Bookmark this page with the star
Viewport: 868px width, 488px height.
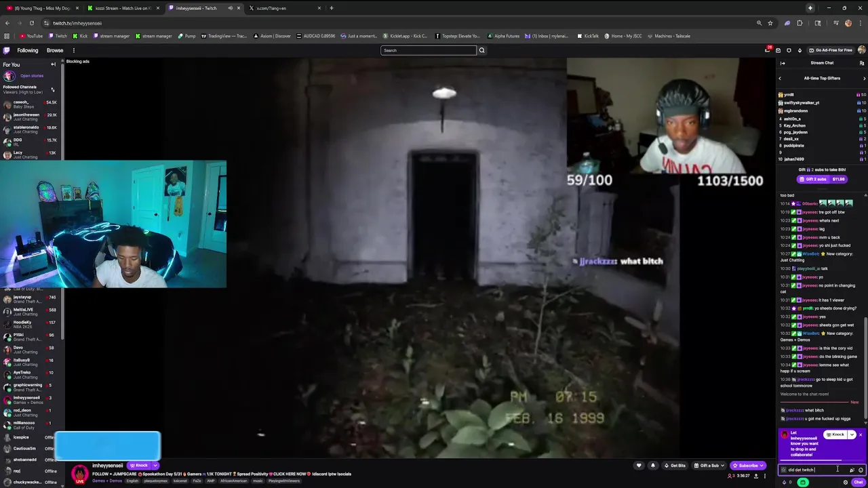(x=770, y=23)
